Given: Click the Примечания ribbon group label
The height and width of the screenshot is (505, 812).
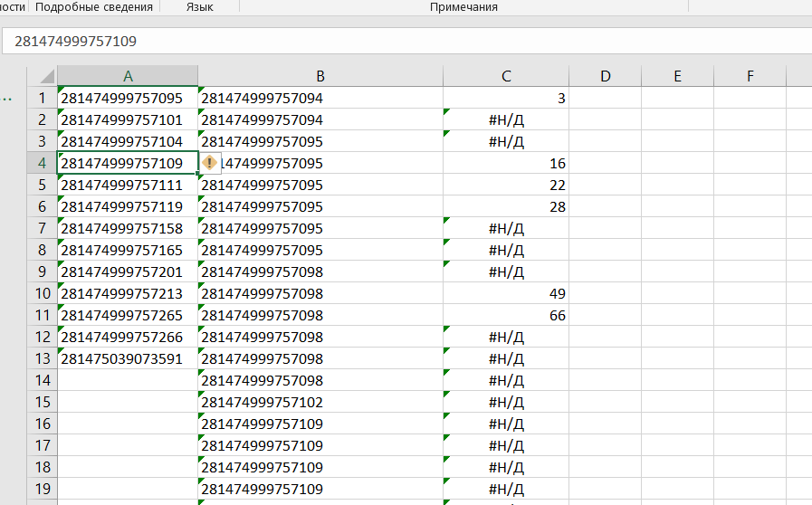Looking at the screenshot, I should tap(463, 6).
